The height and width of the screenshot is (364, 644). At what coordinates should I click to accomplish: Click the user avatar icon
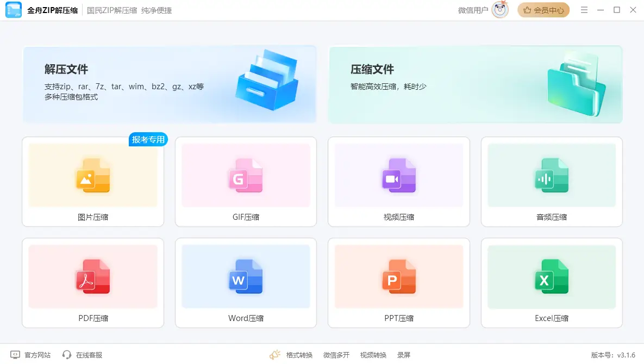[500, 10]
